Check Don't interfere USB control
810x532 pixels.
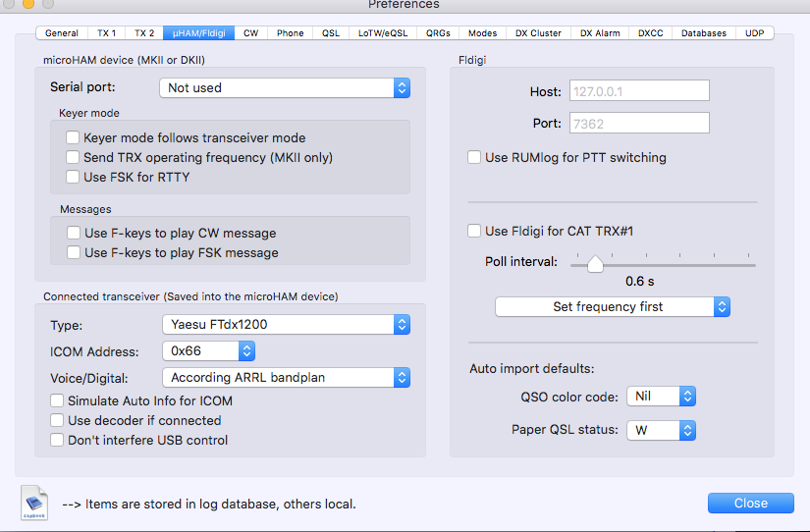pos(57,441)
